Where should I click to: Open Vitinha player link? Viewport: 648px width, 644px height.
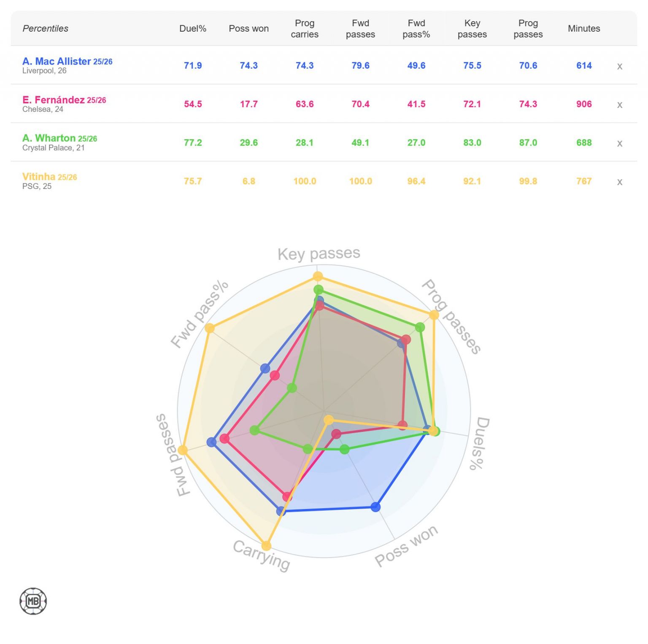(x=39, y=177)
